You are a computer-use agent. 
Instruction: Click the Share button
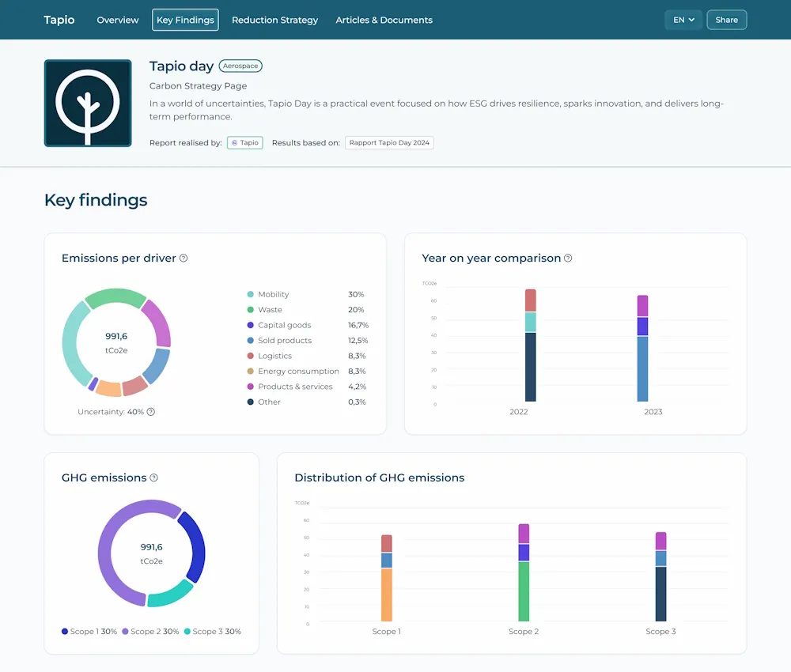726,20
